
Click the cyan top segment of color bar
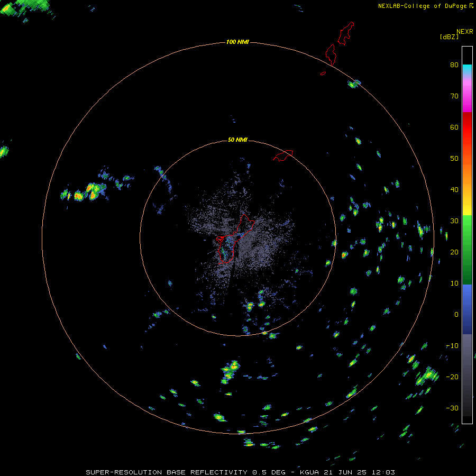(467, 69)
